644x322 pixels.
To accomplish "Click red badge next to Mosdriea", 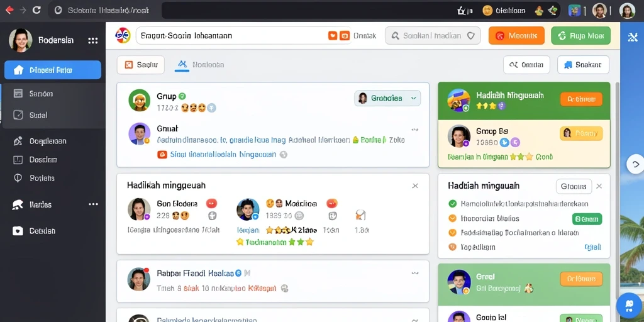I will tap(332, 203).
